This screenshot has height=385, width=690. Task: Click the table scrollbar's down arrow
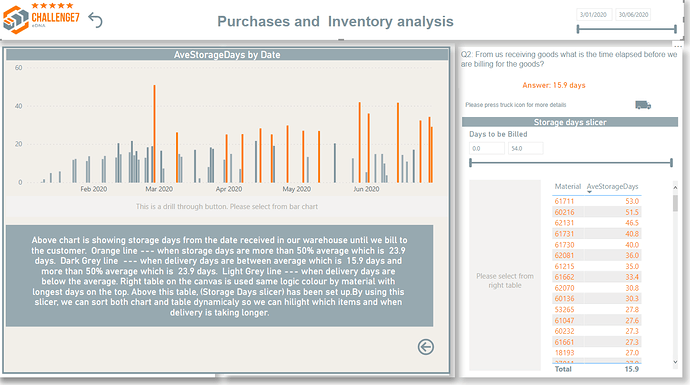click(675, 362)
